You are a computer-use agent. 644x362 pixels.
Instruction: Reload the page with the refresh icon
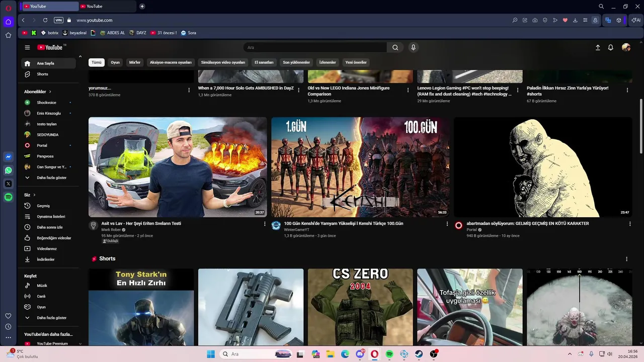[45, 20]
